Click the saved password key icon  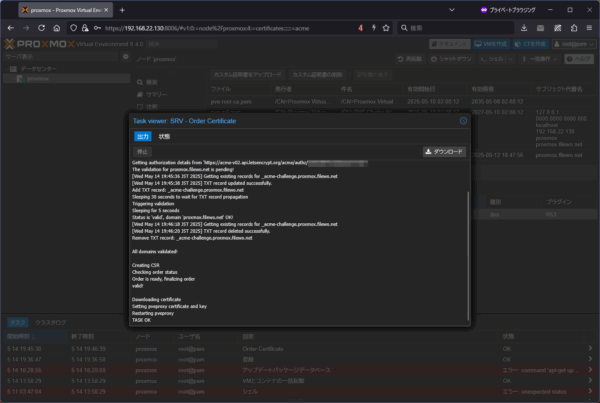click(97, 28)
